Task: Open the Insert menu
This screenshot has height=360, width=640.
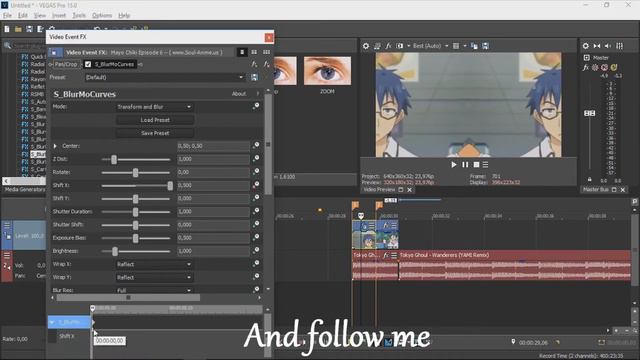Action: click(59, 16)
